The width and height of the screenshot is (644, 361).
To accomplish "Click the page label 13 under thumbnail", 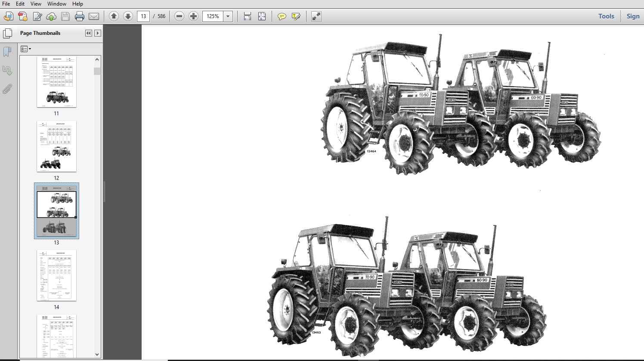I will tap(56, 243).
